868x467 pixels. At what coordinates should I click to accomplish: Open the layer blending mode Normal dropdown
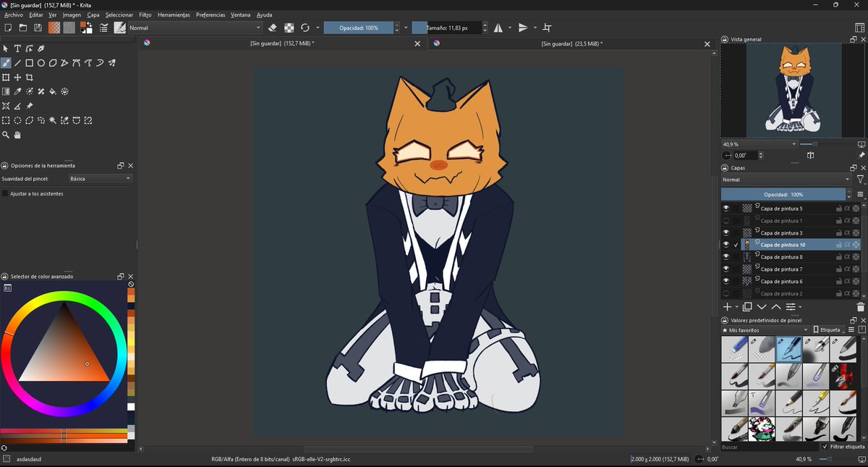[x=786, y=180]
